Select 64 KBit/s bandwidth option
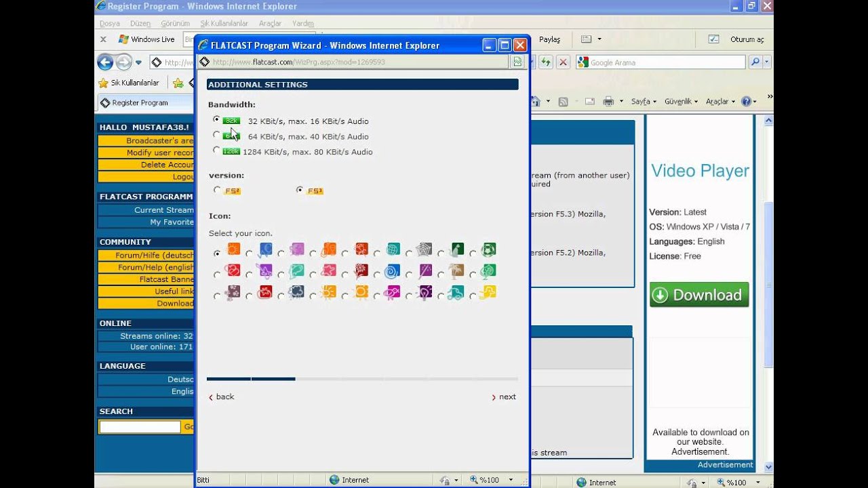 click(216, 135)
